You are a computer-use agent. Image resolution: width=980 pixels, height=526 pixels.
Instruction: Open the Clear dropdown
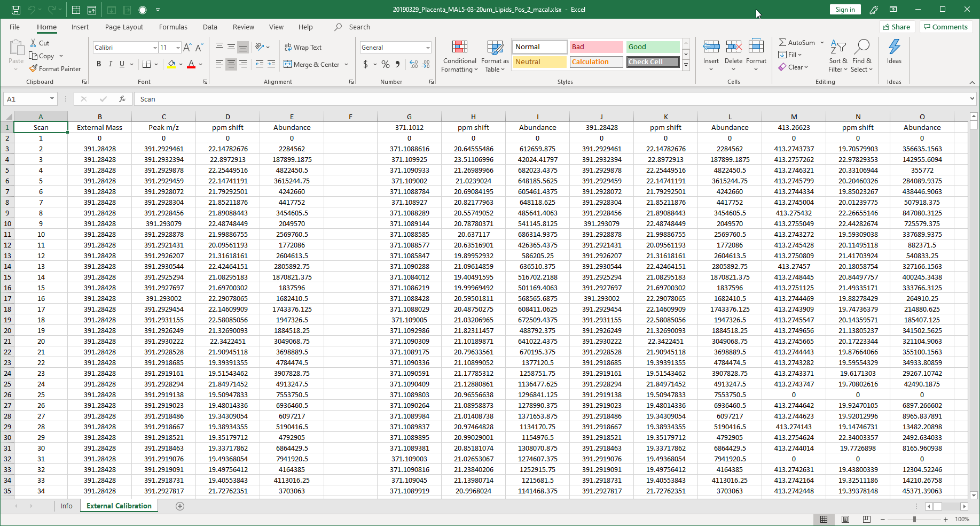(793, 67)
